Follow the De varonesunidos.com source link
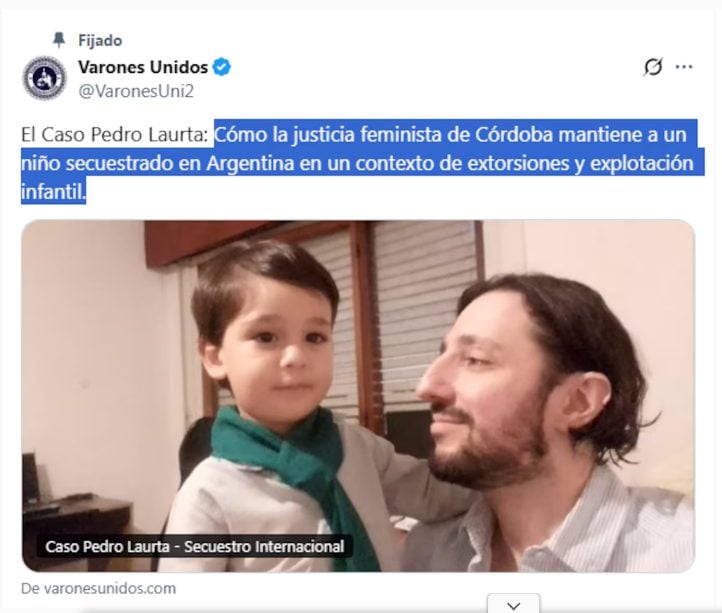The height and width of the screenshot is (613, 722). (99, 588)
